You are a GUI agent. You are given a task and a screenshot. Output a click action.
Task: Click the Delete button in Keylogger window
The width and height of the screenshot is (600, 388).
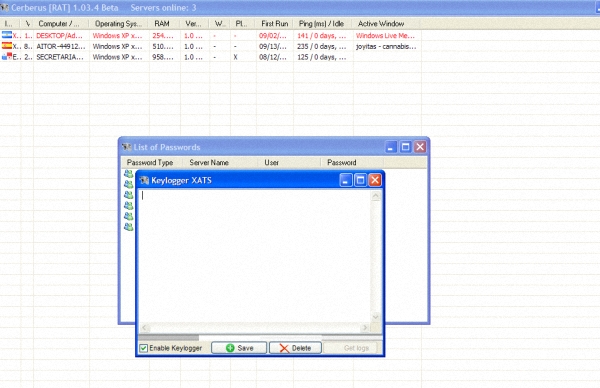pyautogui.click(x=295, y=348)
